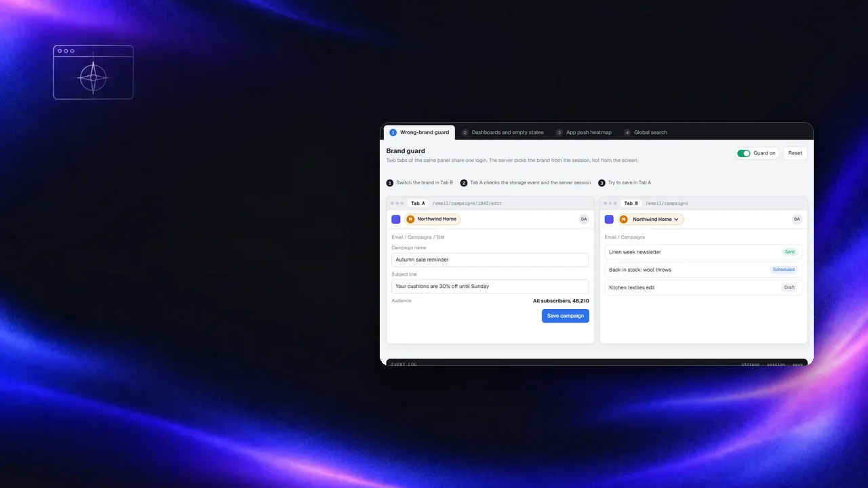Open the Linen week newsletter campaign
The height and width of the screenshot is (488, 868).
703,251
